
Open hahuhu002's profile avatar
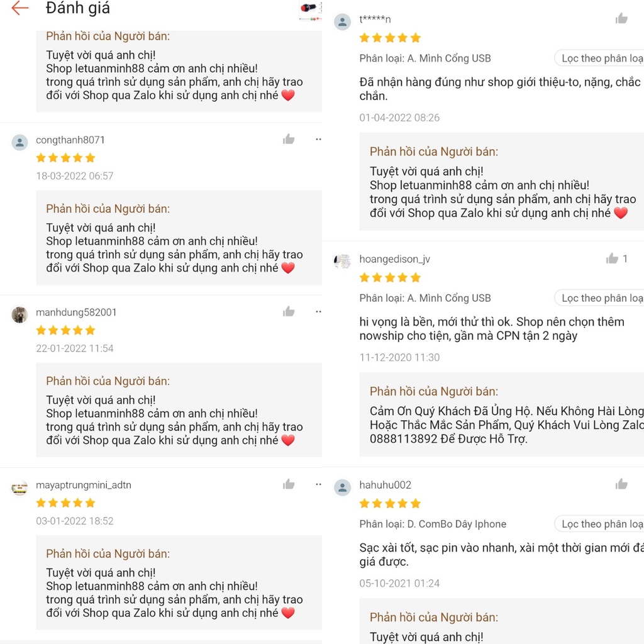tap(343, 487)
